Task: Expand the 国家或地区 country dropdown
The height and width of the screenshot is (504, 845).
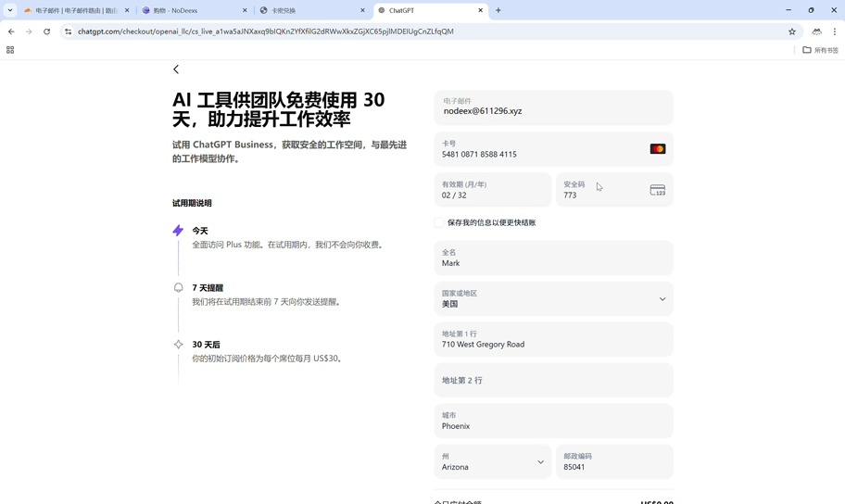Action: (553, 298)
